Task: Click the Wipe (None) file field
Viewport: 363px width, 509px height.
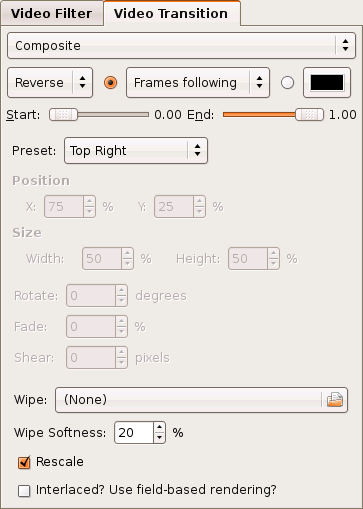Action: click(189, 400)
